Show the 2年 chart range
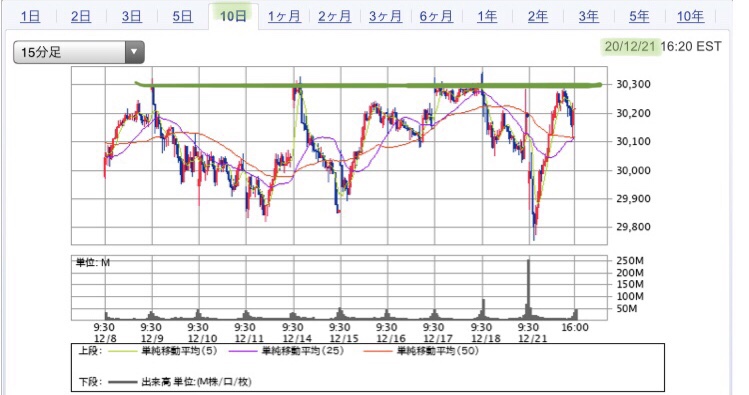This screenshot has height=395, width=749. pos(537,17)
